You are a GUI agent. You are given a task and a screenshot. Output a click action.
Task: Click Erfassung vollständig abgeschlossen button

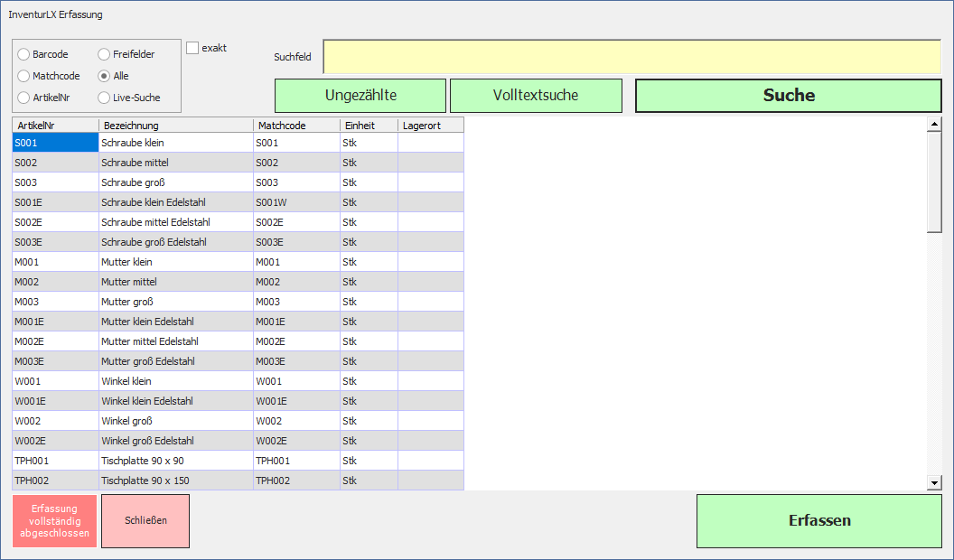54,521
